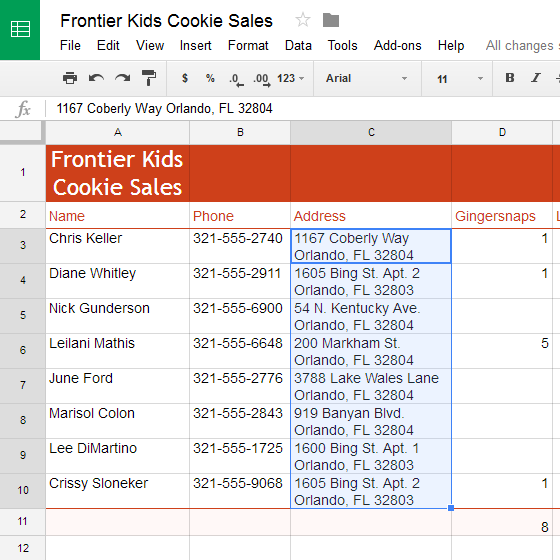Image resolution: width=560 pixels, height=560 pixels.
Task: Open the Arial font dropdown
Action: 367,78
